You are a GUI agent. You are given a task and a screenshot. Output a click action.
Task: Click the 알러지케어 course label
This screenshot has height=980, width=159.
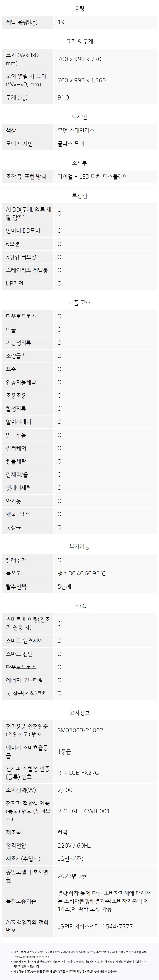click(19, 422)
